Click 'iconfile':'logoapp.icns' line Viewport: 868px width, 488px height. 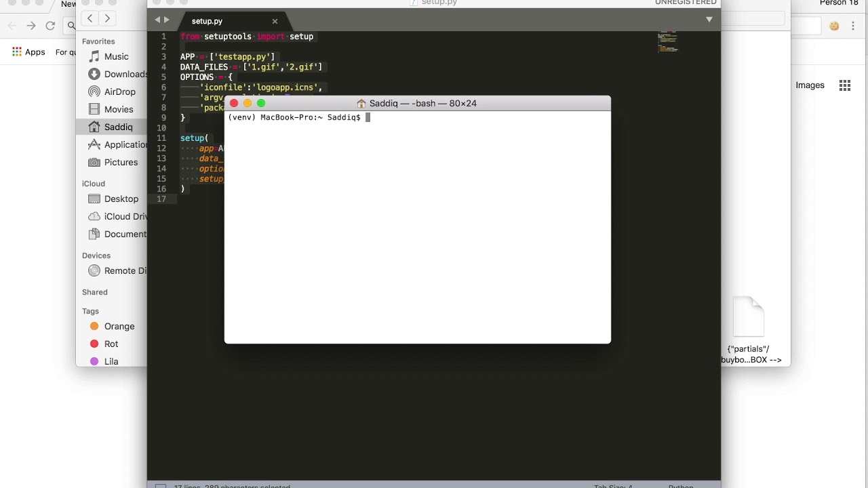point(261,87)
